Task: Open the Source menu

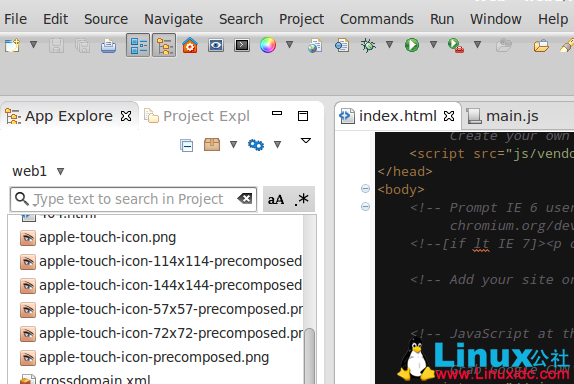Action: 106,19
